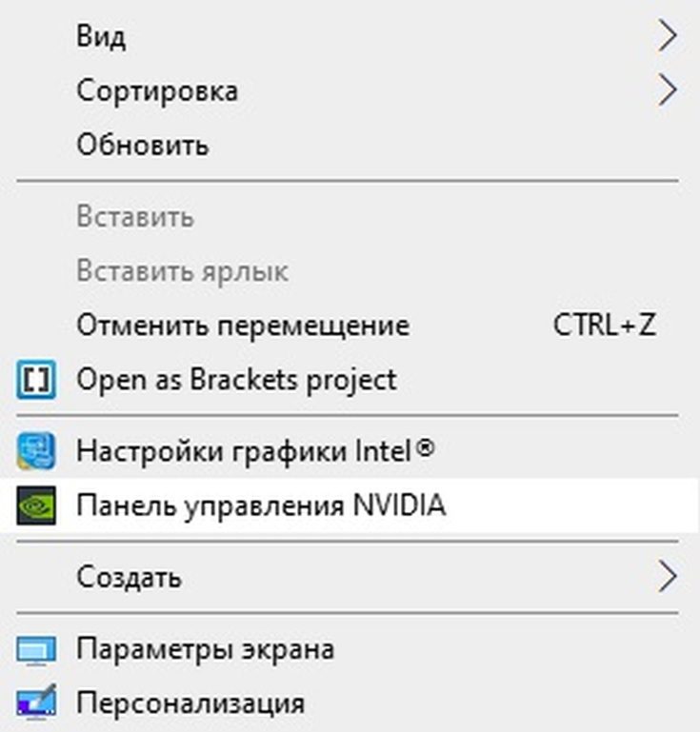Expand the Вид submenu arrow
This screenshot has width=700, height=732.
[x=667, y=36]
